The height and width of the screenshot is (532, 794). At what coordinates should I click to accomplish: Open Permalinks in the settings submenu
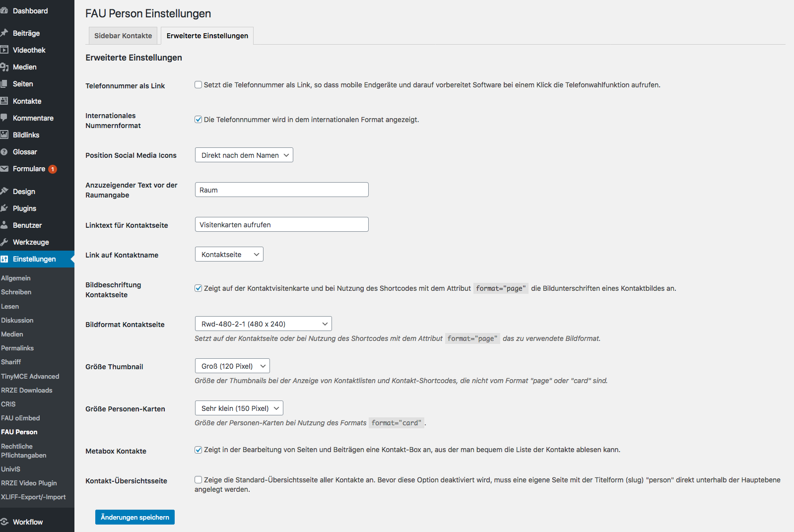click(x=17, y=348)
